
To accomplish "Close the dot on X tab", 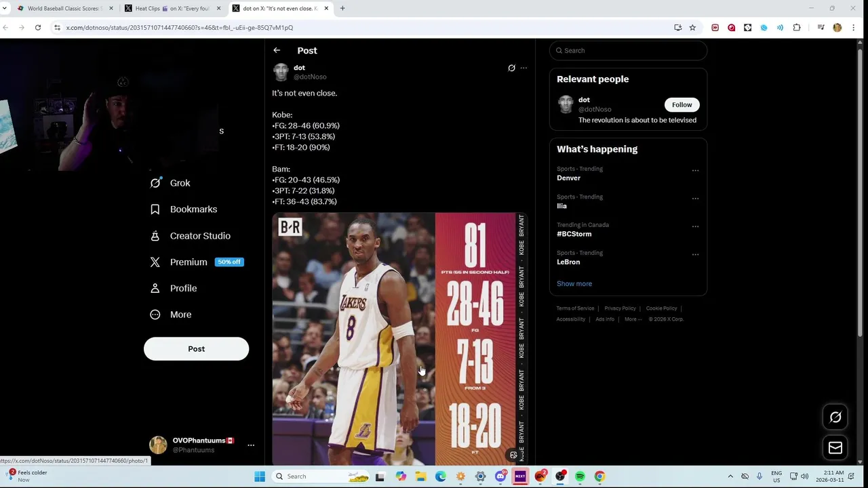I will [326, 8].
